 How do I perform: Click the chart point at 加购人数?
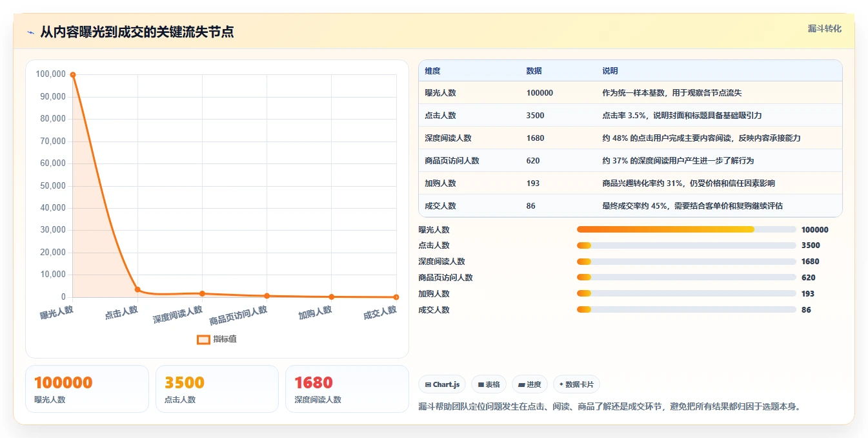pos(331,297)
